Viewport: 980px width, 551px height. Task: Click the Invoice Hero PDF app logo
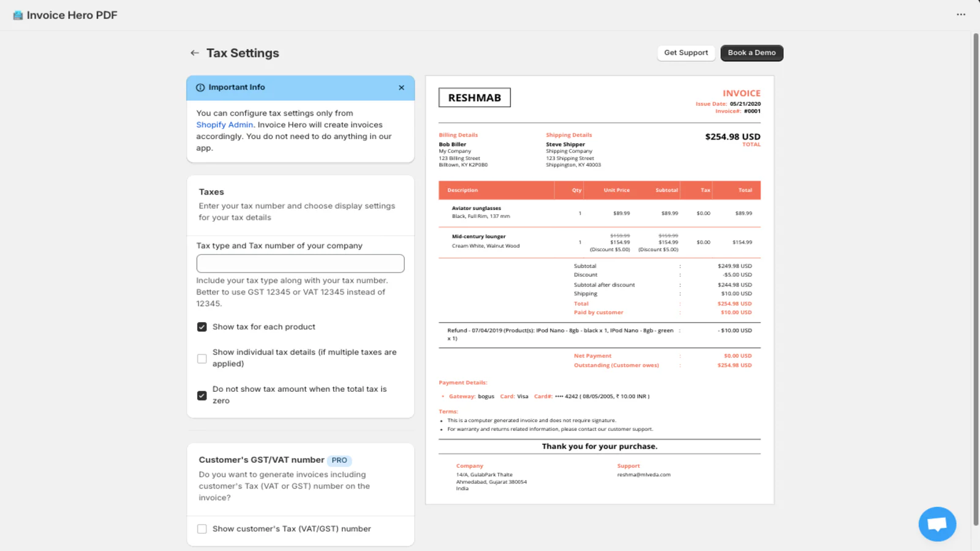click(18, 15)
